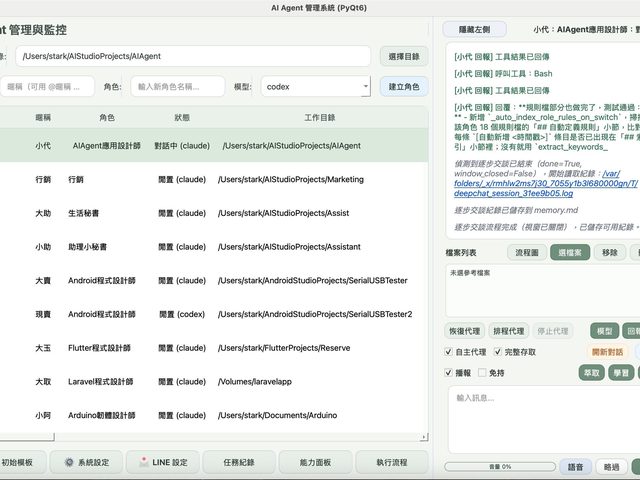Click the 現賣 nickname cell
This screenshot has width=640, height=480.
point(43,314)
